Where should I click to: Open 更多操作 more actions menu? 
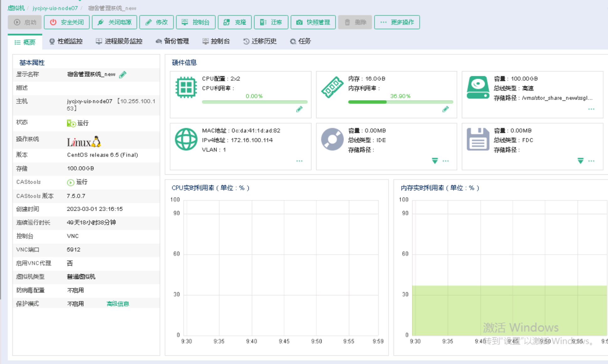pos(397,22)
